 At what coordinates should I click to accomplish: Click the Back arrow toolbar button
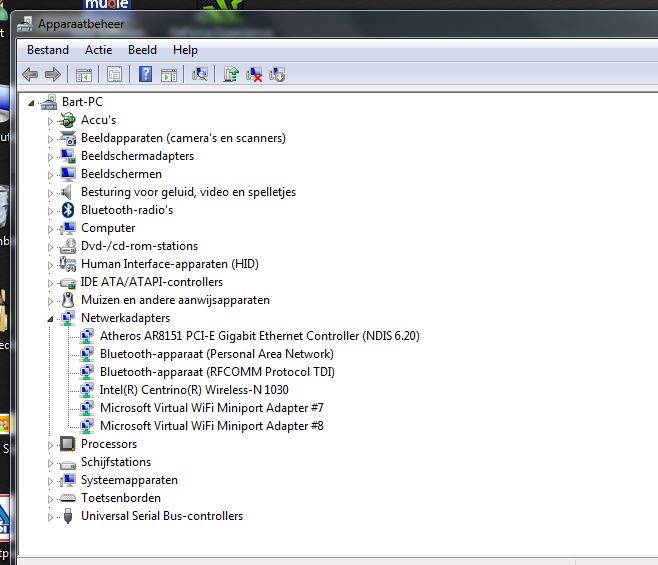30,75
